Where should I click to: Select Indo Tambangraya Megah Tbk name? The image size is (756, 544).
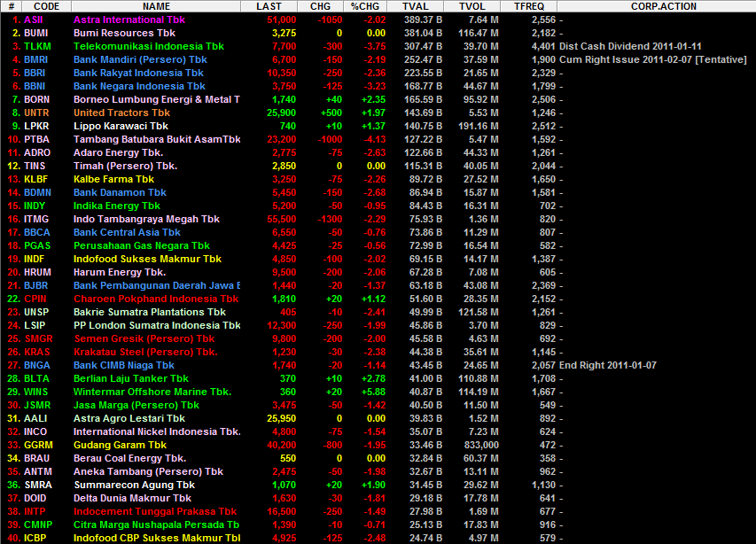coord(146,219)
